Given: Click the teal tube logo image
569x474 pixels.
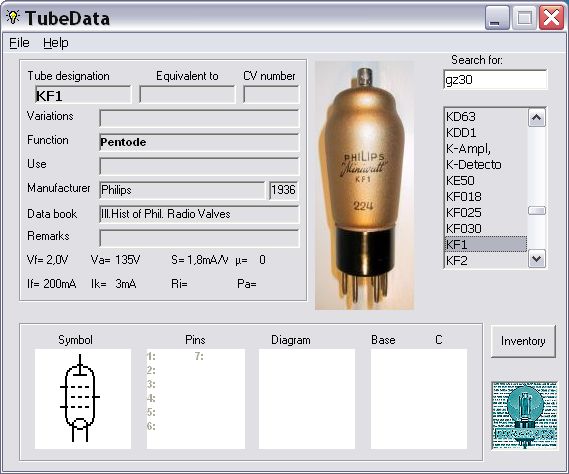Looking at the screenshot, I should coord(524,415).
